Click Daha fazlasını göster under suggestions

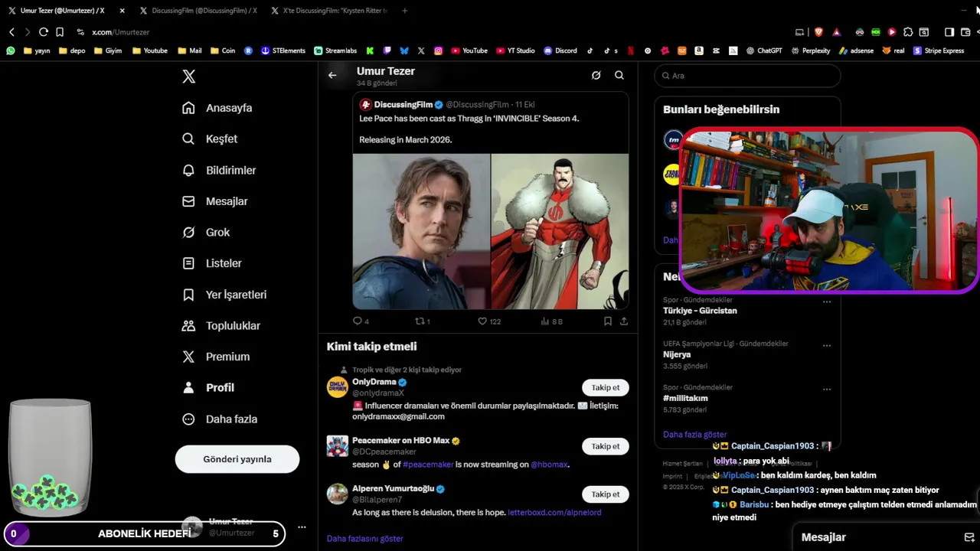click(x=365, y=539)
